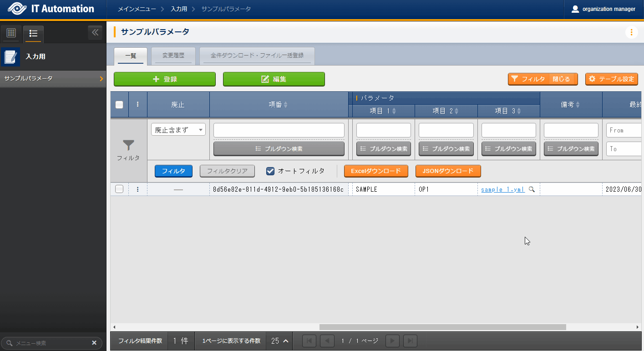Open プルダウン検索 under 項目 1

[x=383, y=148]
